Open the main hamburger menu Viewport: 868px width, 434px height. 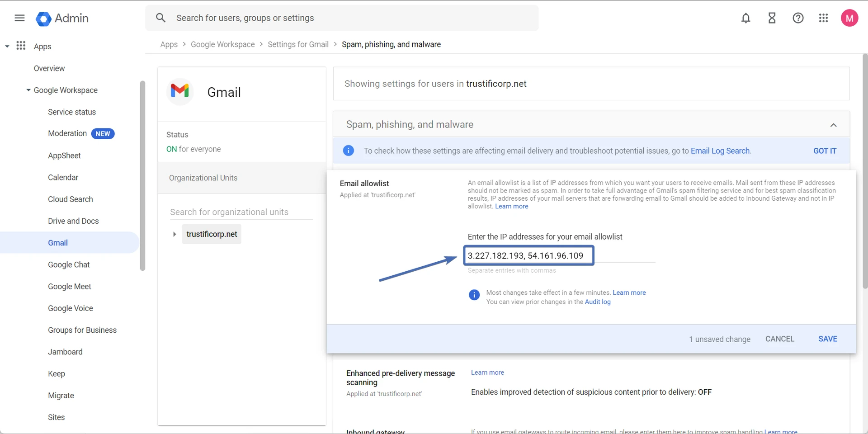coord(19,18)
